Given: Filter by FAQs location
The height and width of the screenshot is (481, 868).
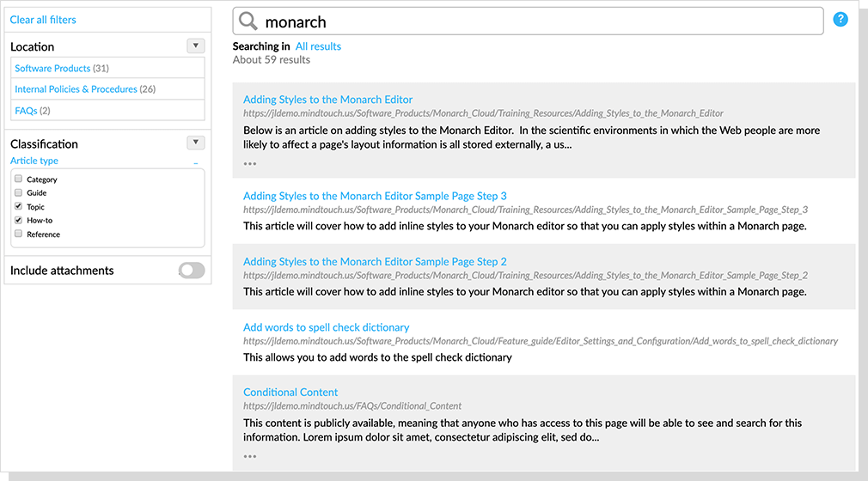Looking at the screenshot, I should coord(26,111).
